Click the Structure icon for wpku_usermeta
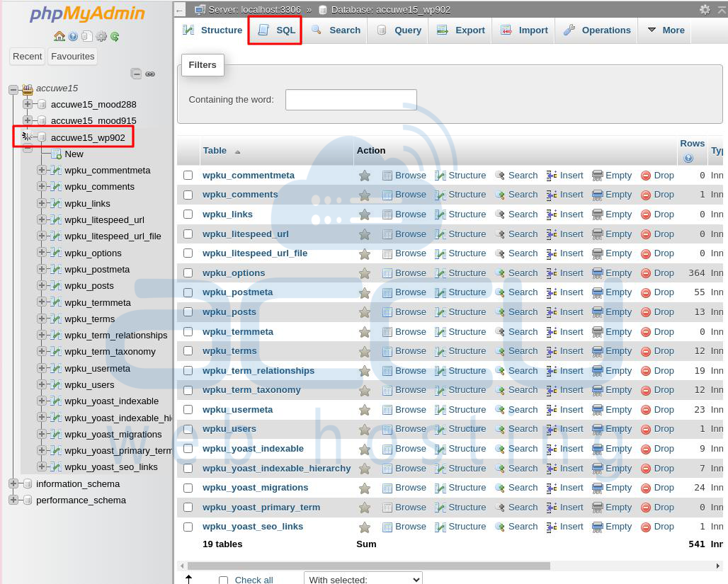The image size is (728, 584). (440, 410)
